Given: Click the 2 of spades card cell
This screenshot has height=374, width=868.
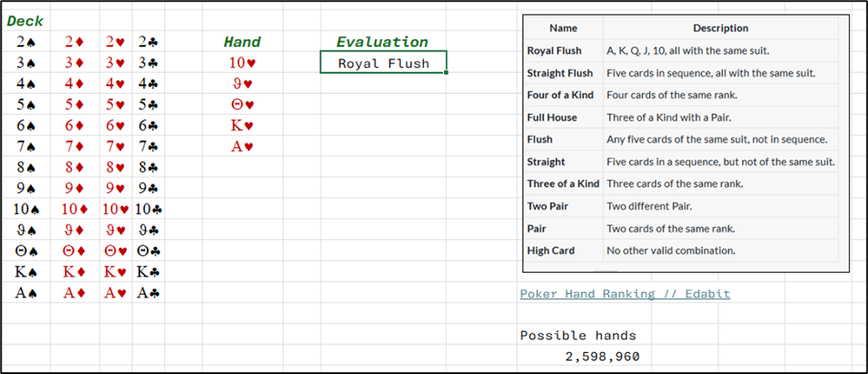Looking at the screenshot, I should [26, 42].
